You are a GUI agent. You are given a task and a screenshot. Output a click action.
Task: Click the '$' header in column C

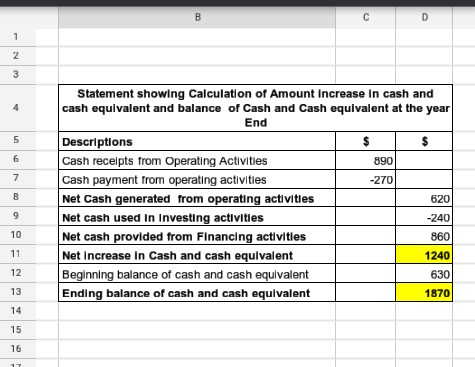(x=366, y=141)
